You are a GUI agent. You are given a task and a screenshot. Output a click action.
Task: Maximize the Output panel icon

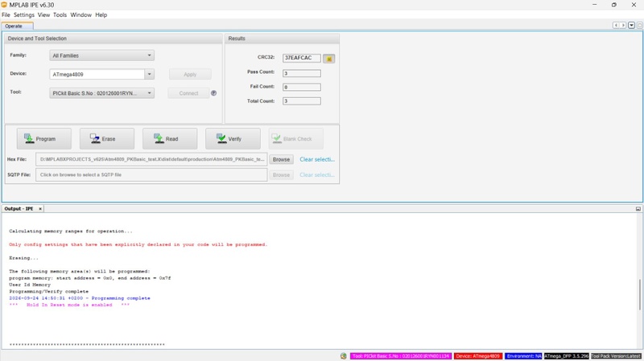638,209
